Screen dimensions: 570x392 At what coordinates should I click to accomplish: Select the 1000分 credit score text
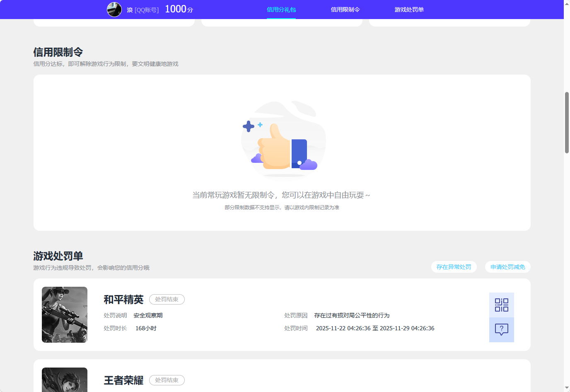point(179,9)
